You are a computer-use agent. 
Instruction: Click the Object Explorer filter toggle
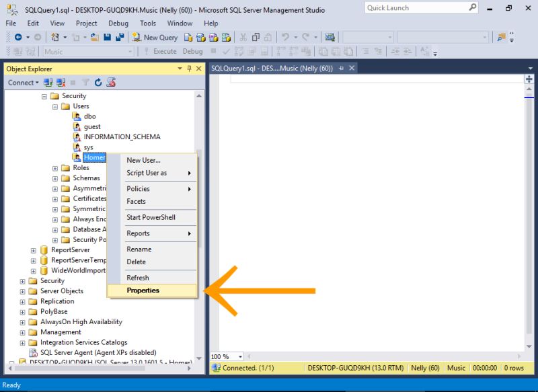point(85,82)
